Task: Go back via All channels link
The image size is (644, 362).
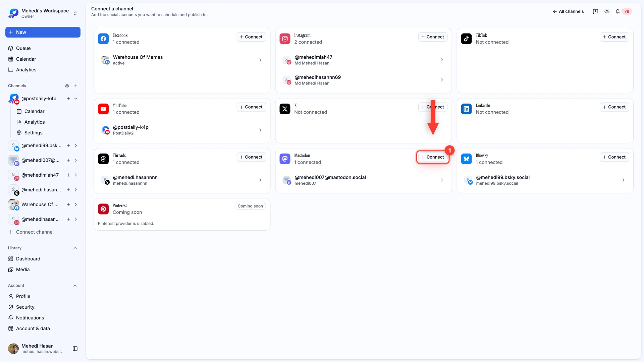Action: point(568,11)
